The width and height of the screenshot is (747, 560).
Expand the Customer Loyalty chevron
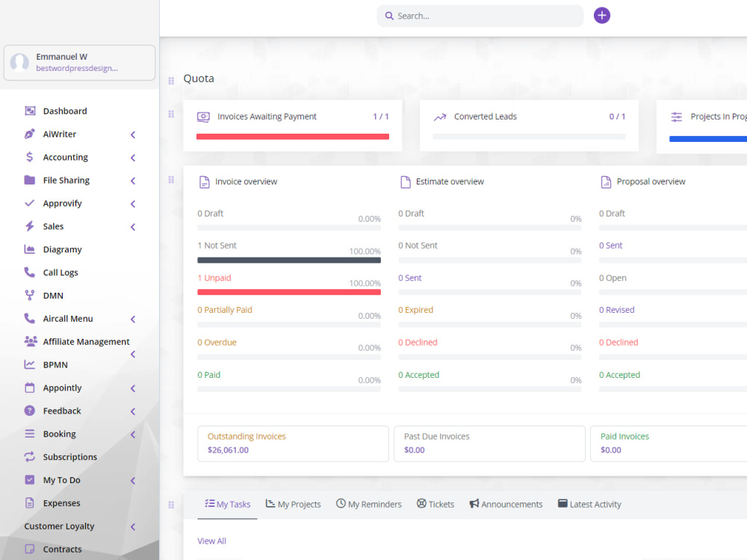pyautogui.click(x=133, y=526)
